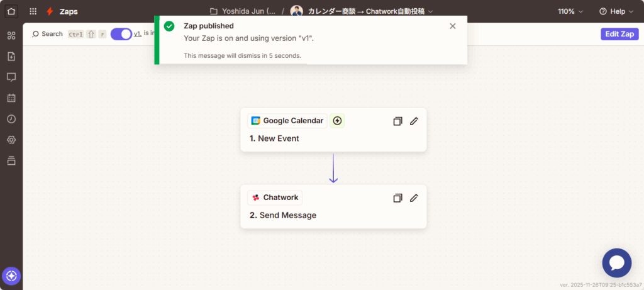Click the Edit Zap button

tap(619, 34)
